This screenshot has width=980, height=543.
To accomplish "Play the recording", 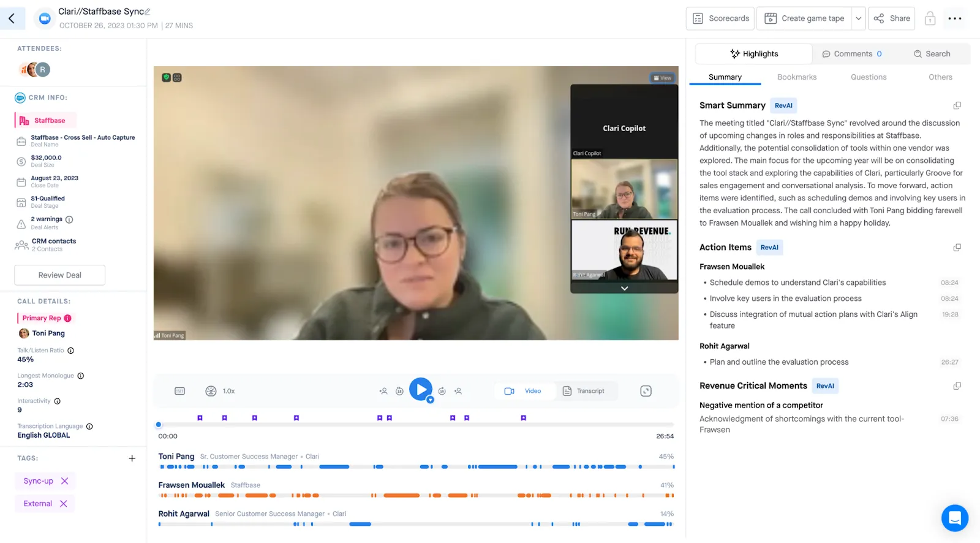I will point(420,389).
